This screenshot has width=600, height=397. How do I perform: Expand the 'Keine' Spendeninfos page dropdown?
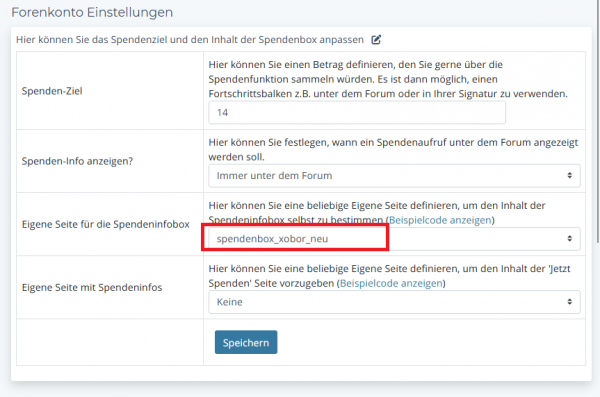(x=394, y=302)
